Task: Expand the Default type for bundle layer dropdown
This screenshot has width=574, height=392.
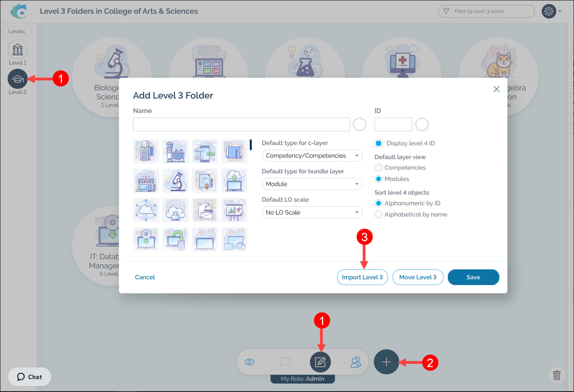Action: pyautogui.click(x=312, y=184)
